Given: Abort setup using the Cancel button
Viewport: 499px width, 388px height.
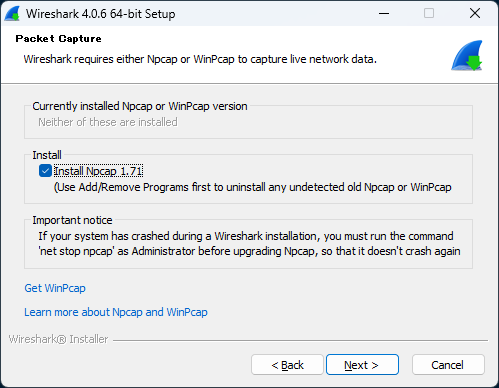Looking at the screenshot, I should tap(448, 365).
